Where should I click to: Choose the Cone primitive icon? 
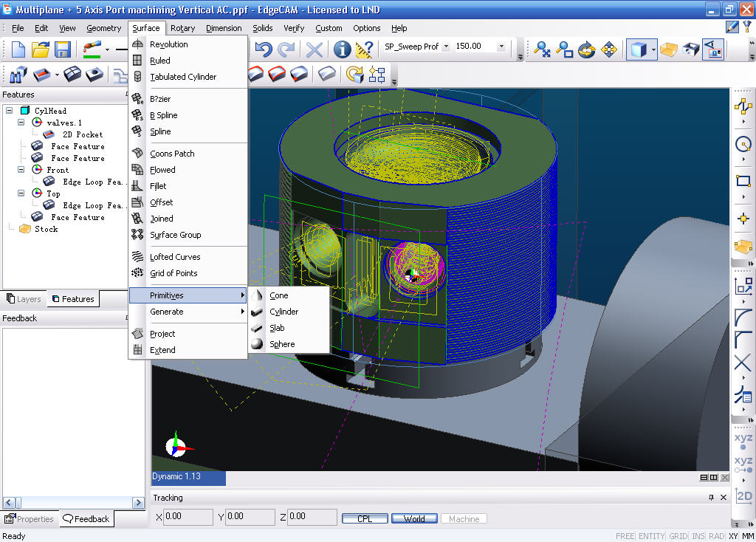[x=257, y=295]
